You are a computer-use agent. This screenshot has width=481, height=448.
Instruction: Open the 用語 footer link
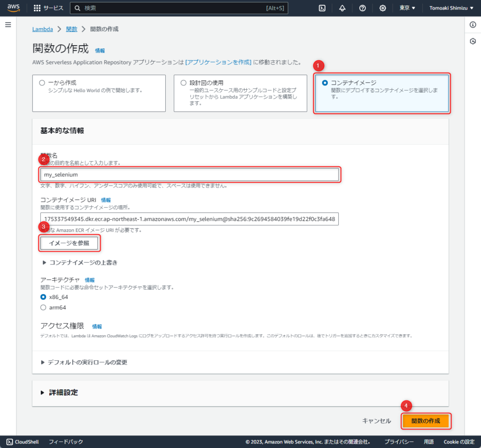point(429,442)
